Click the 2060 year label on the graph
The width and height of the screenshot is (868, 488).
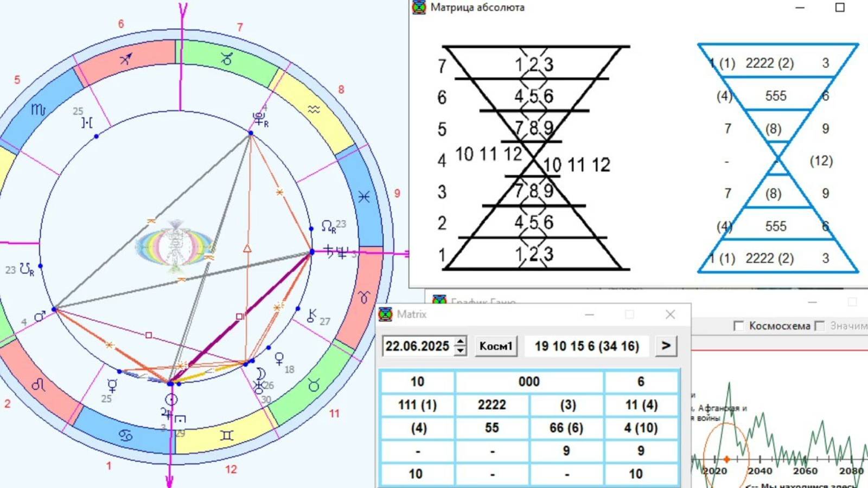tap(805, 471)
